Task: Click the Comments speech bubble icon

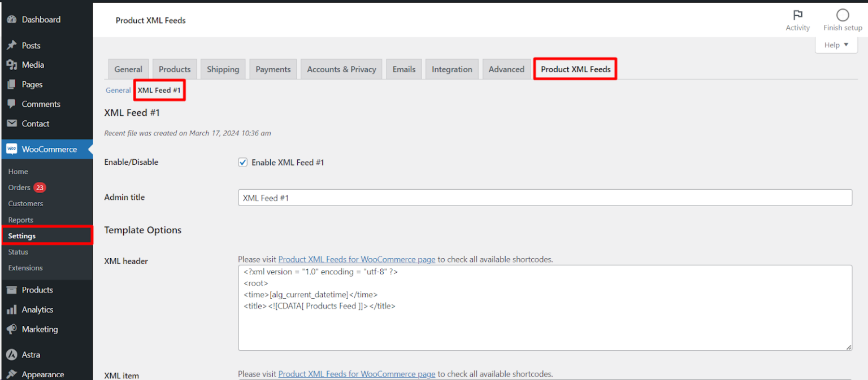Action: (11, 104)
